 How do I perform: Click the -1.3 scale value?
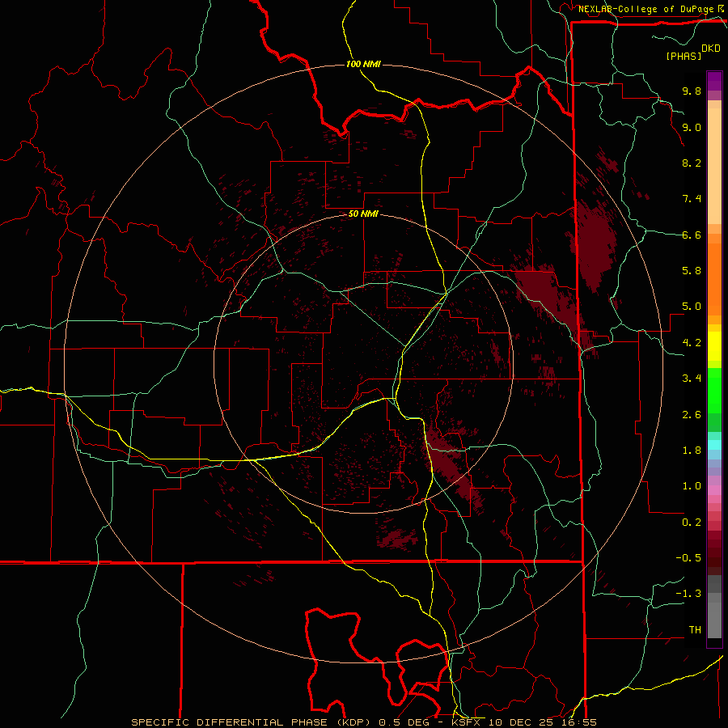(688, 594)
